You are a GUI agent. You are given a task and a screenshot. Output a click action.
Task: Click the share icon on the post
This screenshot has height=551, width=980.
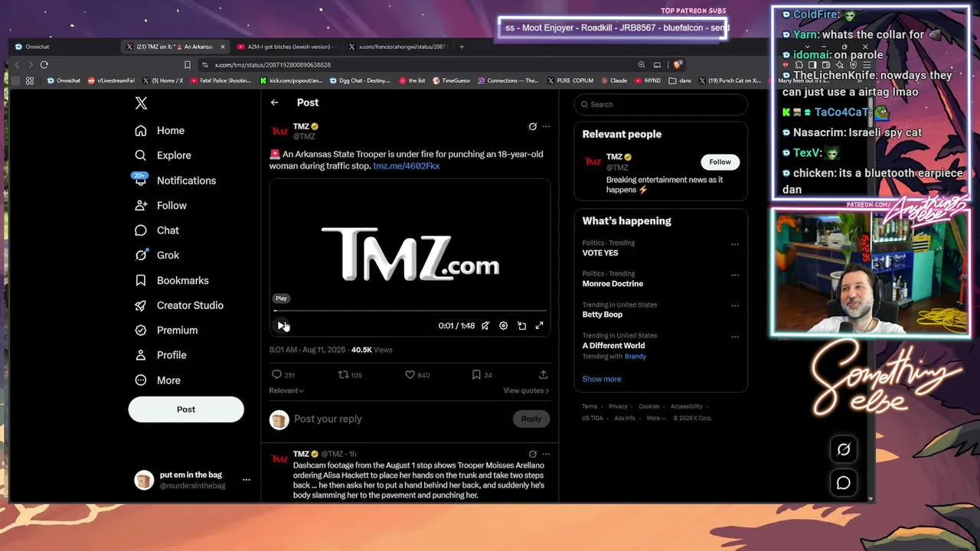pyautogui.click(x=544, y=375)
